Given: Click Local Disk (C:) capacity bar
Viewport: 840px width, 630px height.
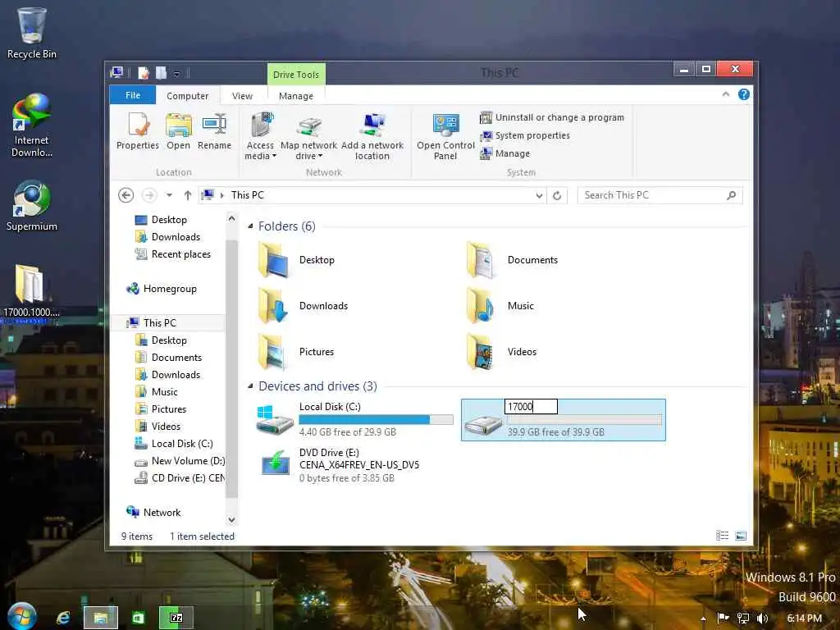Looking at the screenshot, I should 376,419.
